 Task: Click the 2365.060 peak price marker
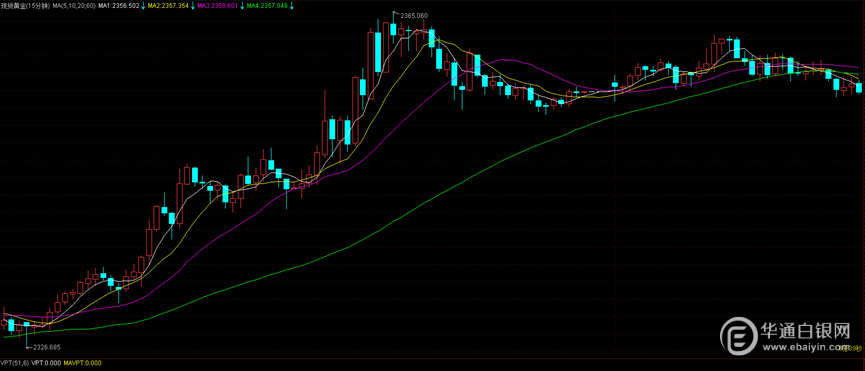(x=413, y=15)
